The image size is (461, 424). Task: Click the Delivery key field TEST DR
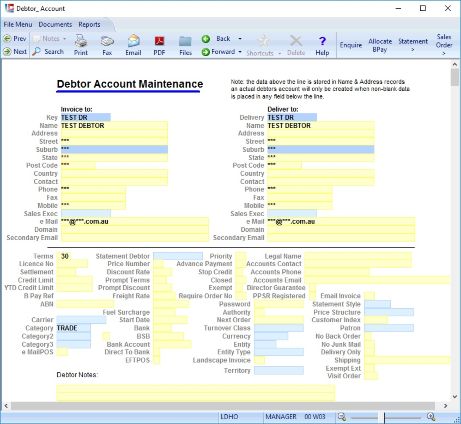point(292,117)
